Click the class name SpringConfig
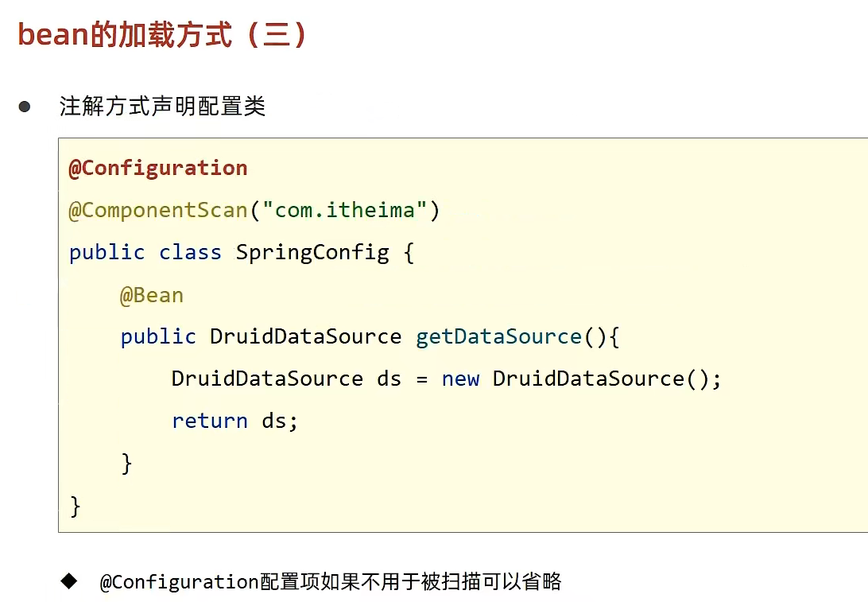Screen dimensions: 868x602 [312, 253]
